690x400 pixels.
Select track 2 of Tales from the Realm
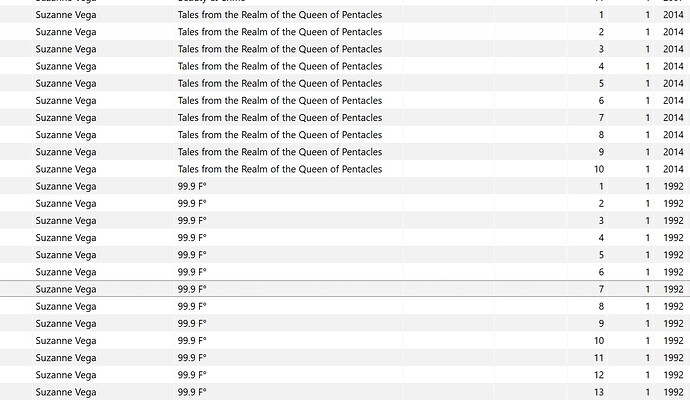pos(345,32)
